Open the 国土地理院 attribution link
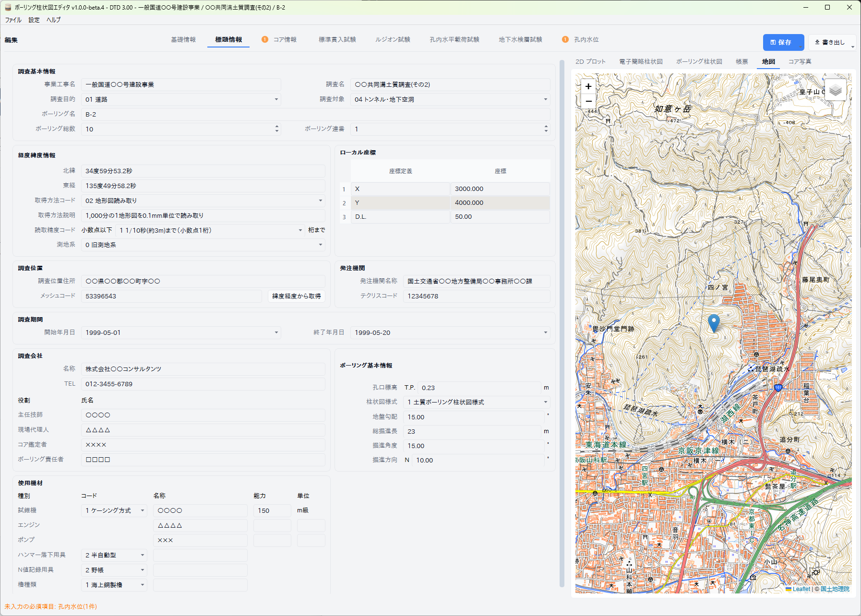 pos(835,589)
